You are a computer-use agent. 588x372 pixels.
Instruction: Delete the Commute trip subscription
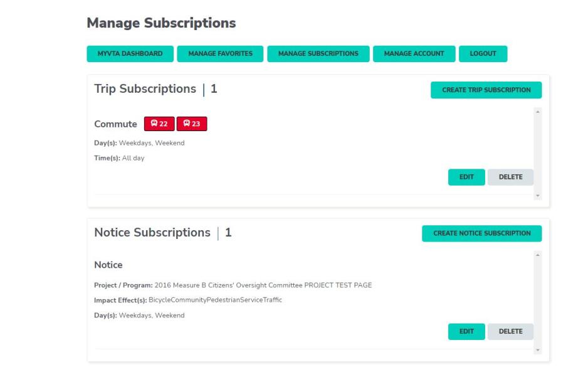tap(512, 178)
